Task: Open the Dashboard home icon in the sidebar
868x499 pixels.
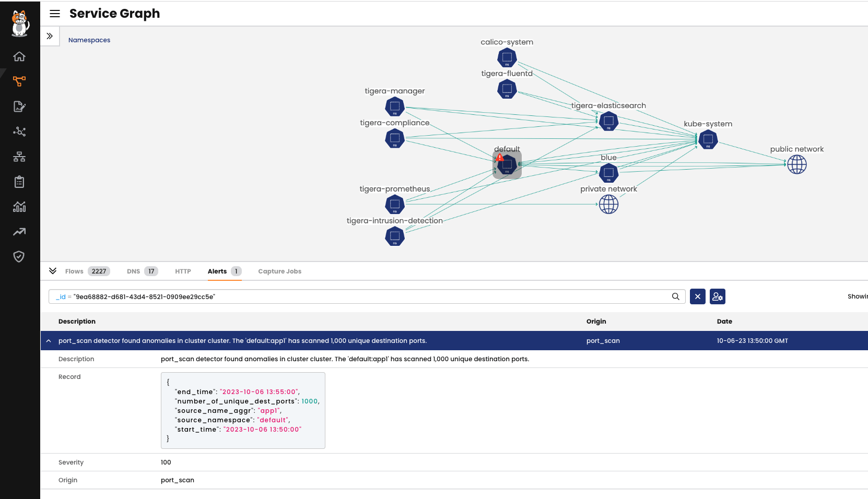Action: [x=19, y=56]
